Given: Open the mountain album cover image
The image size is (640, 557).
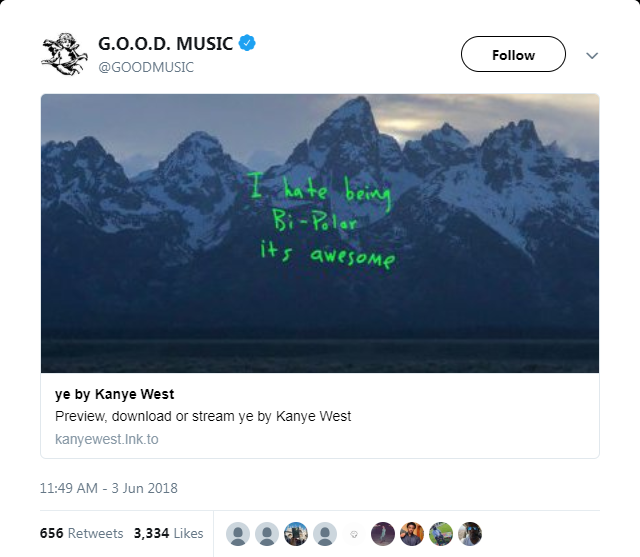Looking at the screenshot, I should pyautogui.click(x=320, y=233).
